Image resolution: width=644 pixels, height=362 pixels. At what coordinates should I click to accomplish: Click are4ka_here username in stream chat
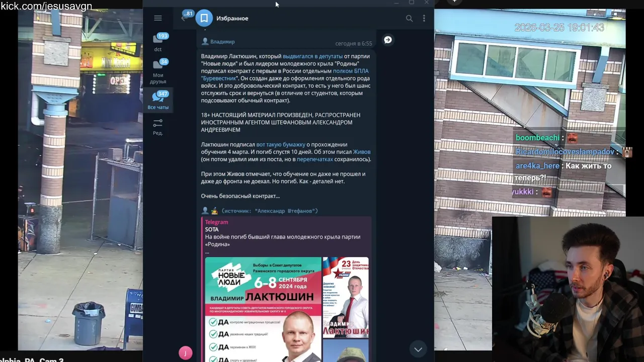click(x=537, y=166)
